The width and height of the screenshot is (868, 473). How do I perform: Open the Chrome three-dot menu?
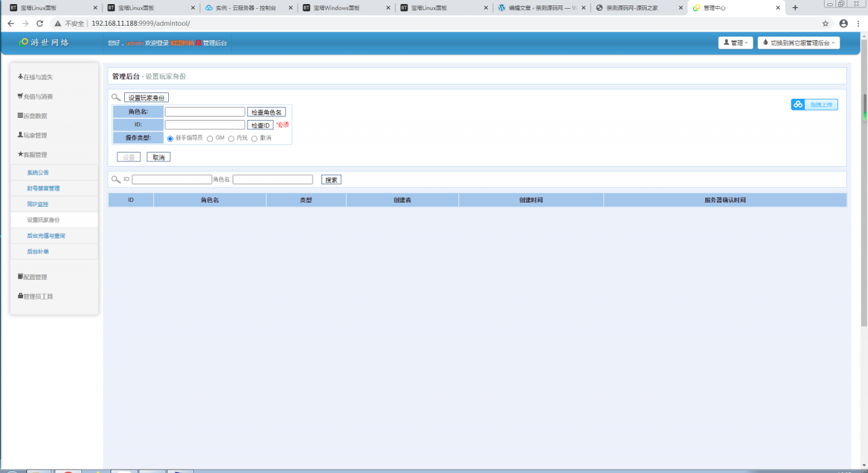click(859, 23)
